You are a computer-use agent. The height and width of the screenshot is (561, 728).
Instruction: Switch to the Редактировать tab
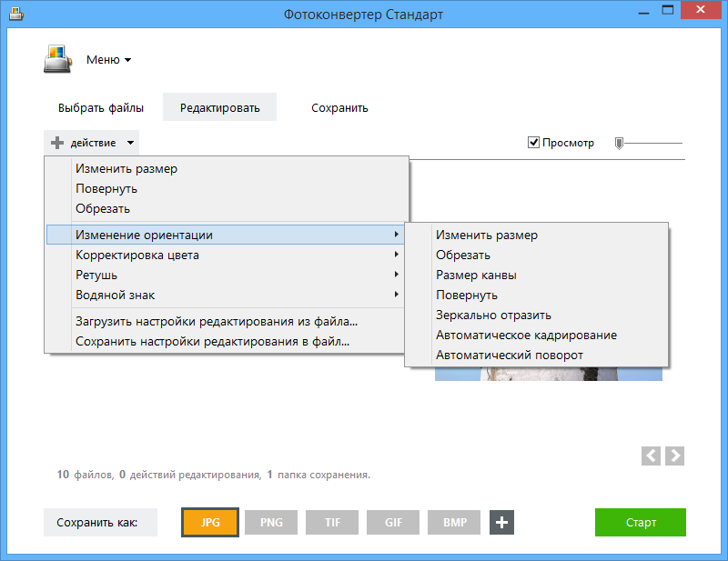point(219,107)
